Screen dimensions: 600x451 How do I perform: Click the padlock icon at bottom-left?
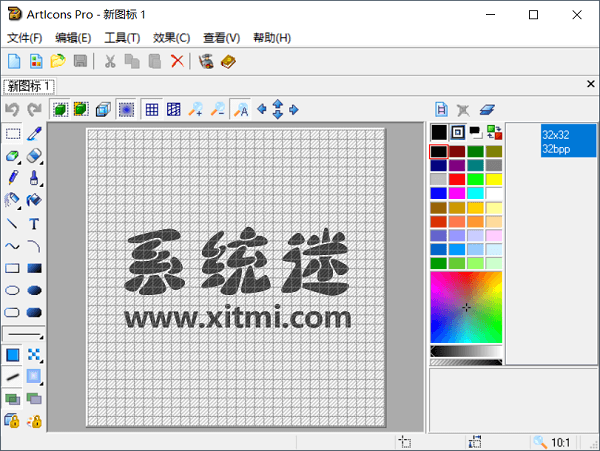pos(12,421)
